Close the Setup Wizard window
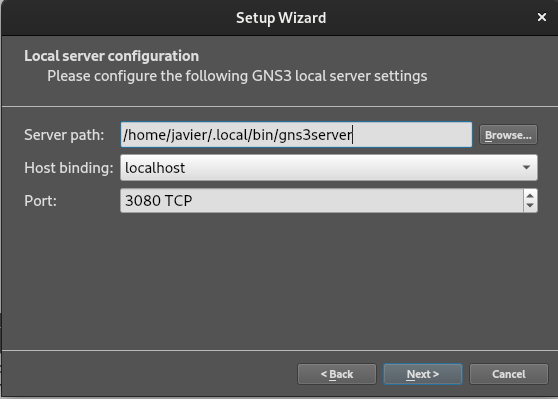Image resolution: width=558 pixels, height=399 pixels. tap(542, 17)
